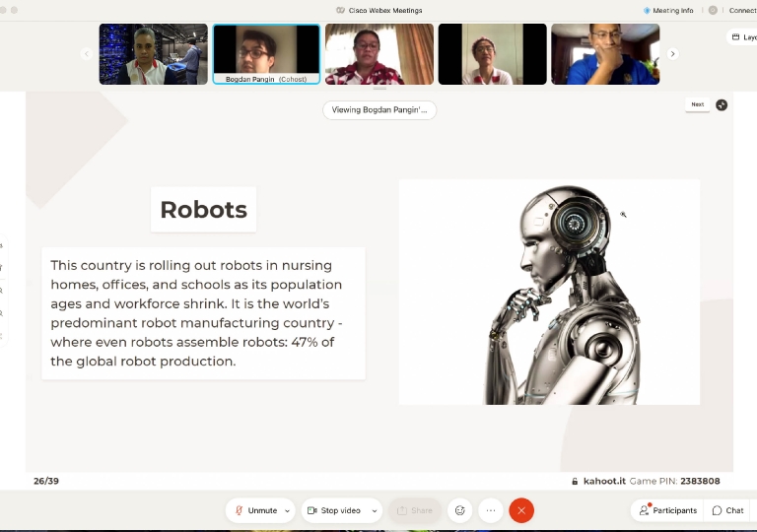Open the more options ellipsis button

491,510
